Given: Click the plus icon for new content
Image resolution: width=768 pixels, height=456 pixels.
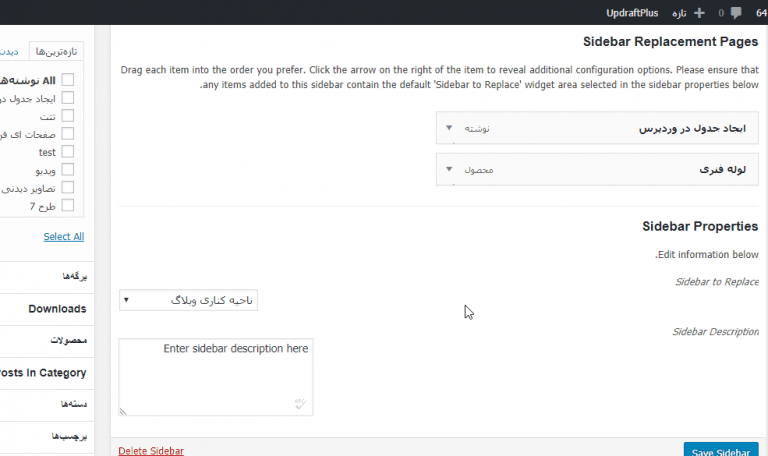Looking at the screenshot, I should pyautogui.click(x=699, y=13).
